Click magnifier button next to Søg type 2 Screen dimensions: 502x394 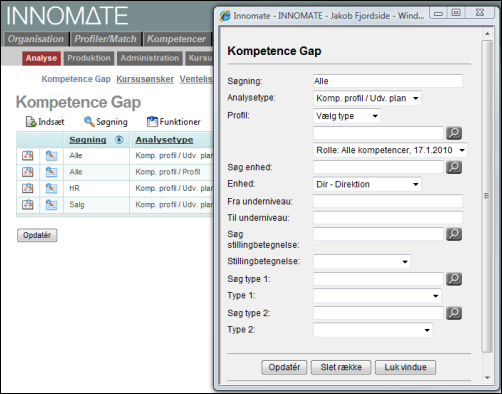pos(454,313)
